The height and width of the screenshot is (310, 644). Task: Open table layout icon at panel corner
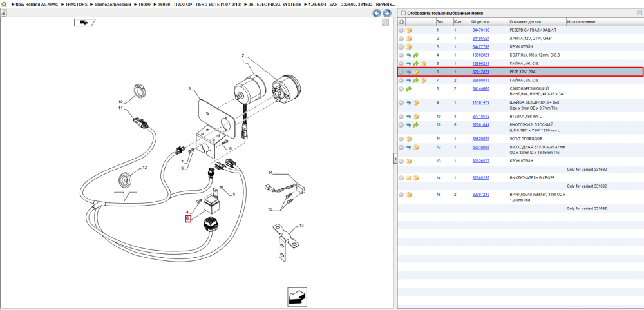[639, 13]
